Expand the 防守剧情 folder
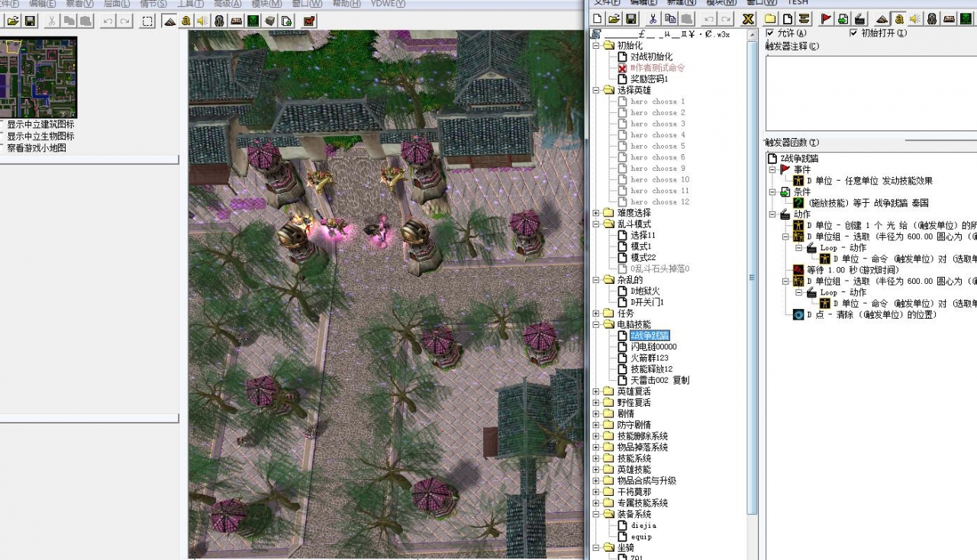 597,425
